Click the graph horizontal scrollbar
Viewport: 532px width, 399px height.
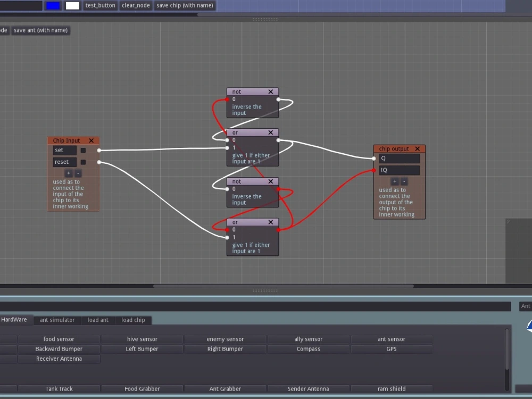tap(284, 286)
